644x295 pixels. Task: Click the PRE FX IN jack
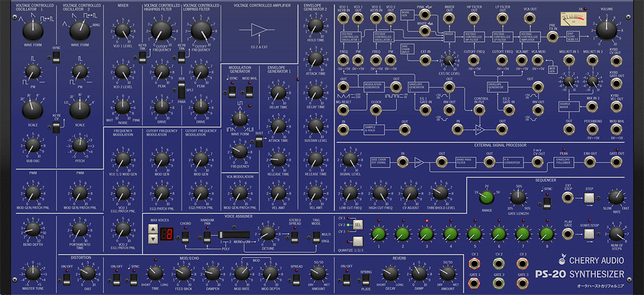(x=552, y=36)
